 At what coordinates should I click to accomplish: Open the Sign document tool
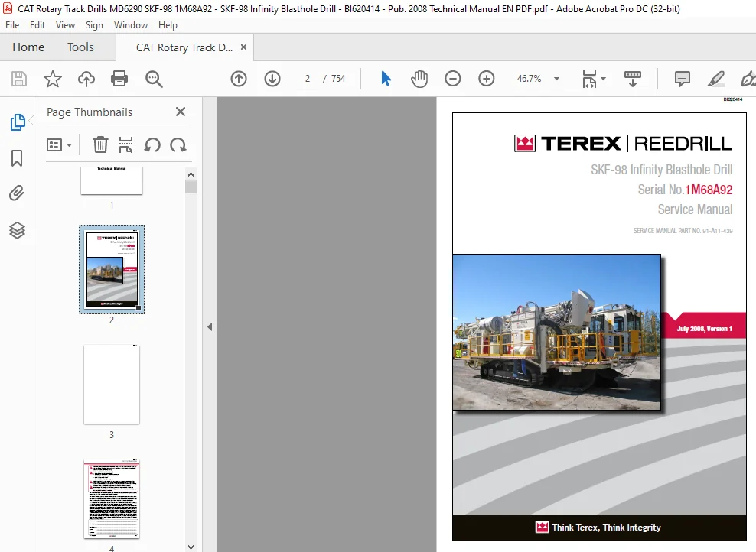click(x=748, y=79)
